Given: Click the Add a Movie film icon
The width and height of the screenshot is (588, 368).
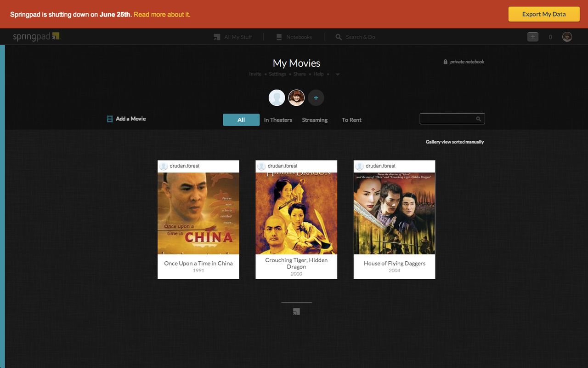Looking at the screenshot, I should click(110, 119).
